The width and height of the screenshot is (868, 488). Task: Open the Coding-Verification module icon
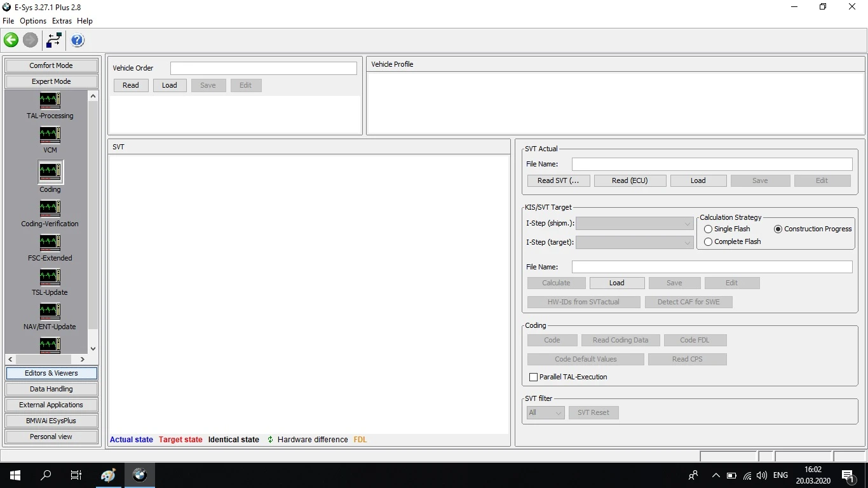click(x=50, y=208)
